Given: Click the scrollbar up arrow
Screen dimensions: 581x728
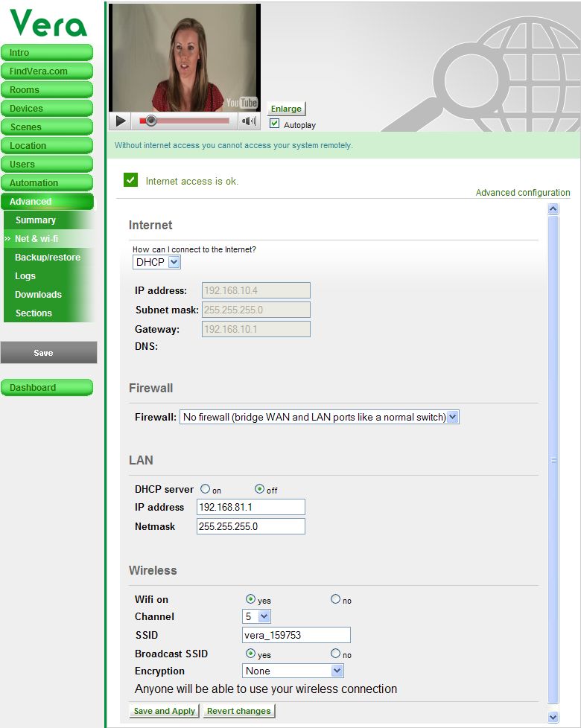Looking at the screenshot, I should 553,210.
